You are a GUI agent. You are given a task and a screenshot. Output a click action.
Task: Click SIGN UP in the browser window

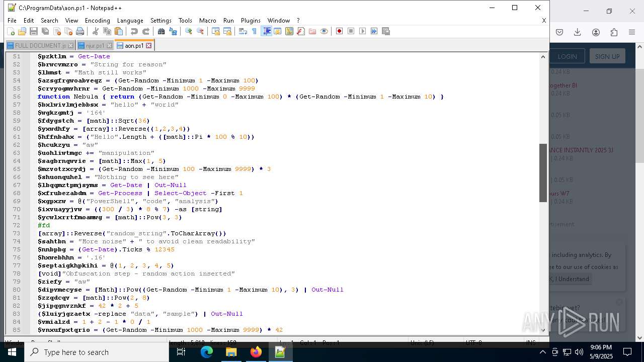pos(607,56)
